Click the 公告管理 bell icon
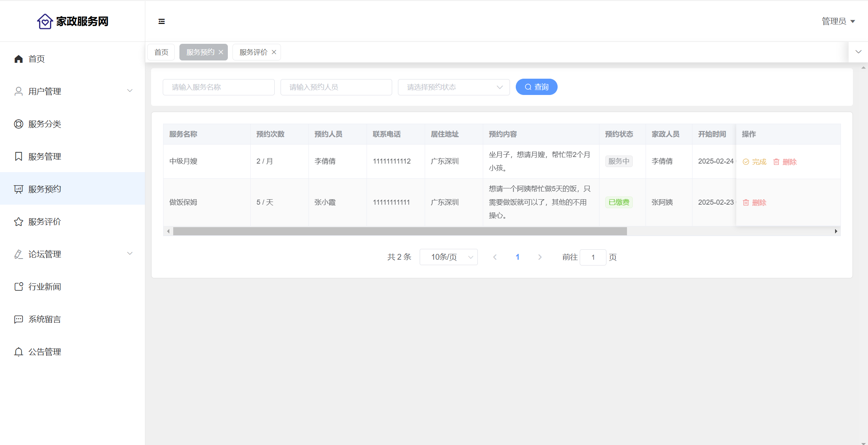The image size is (868, 445). click(x=18, y=352)
